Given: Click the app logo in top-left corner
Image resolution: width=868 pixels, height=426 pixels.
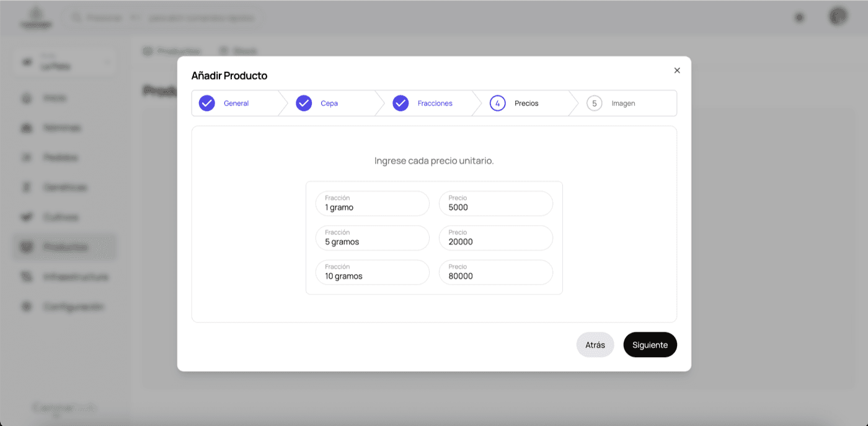Looking at the screenshot, I should tap(36, 17).
